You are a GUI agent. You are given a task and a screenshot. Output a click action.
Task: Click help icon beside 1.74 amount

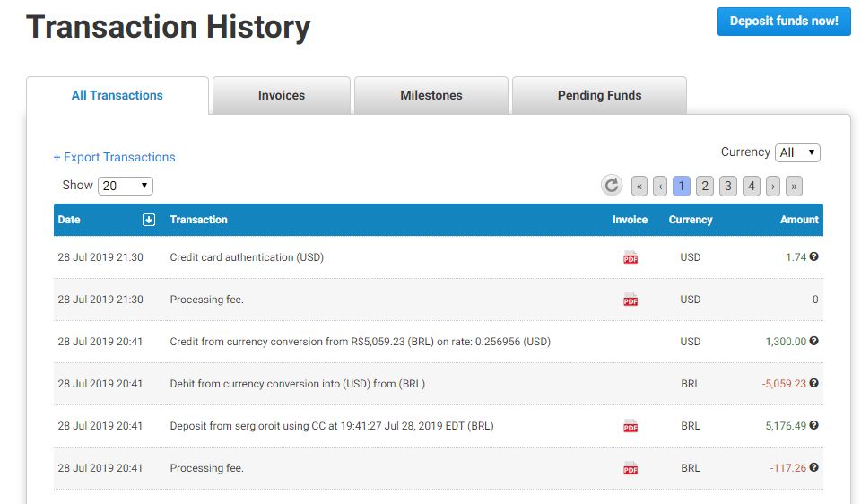click(x=813, y=256)
